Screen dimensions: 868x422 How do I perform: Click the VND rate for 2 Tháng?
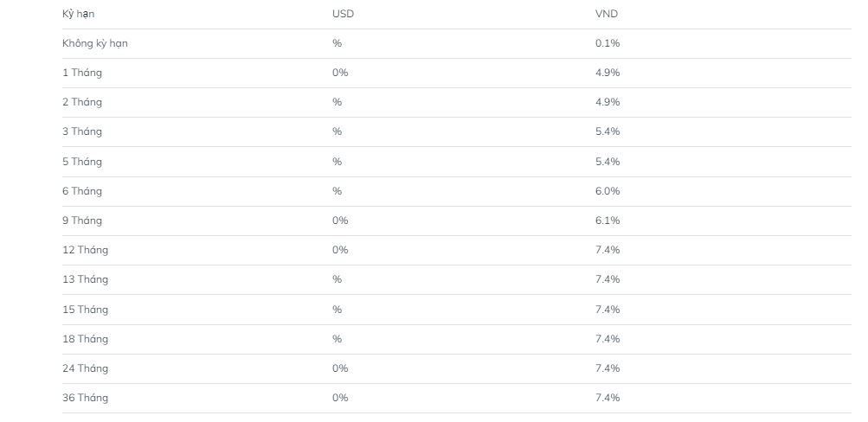608,102
